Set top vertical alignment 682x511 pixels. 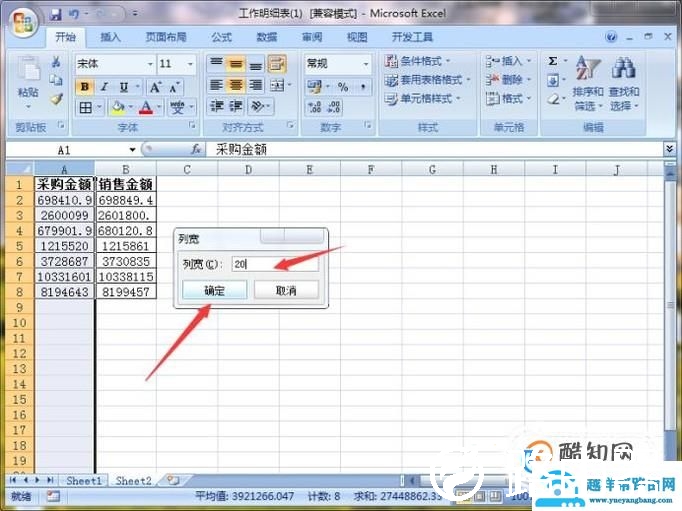(x=217, y=63)
